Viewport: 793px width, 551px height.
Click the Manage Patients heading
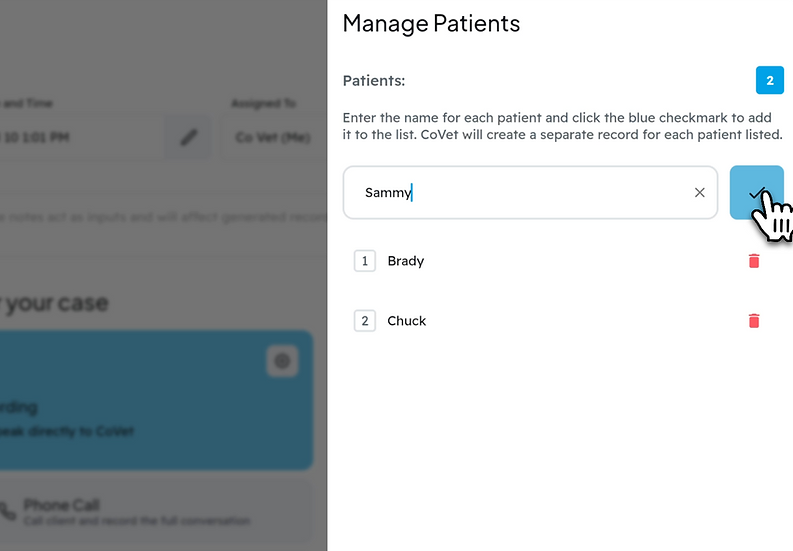click(431, 23)
